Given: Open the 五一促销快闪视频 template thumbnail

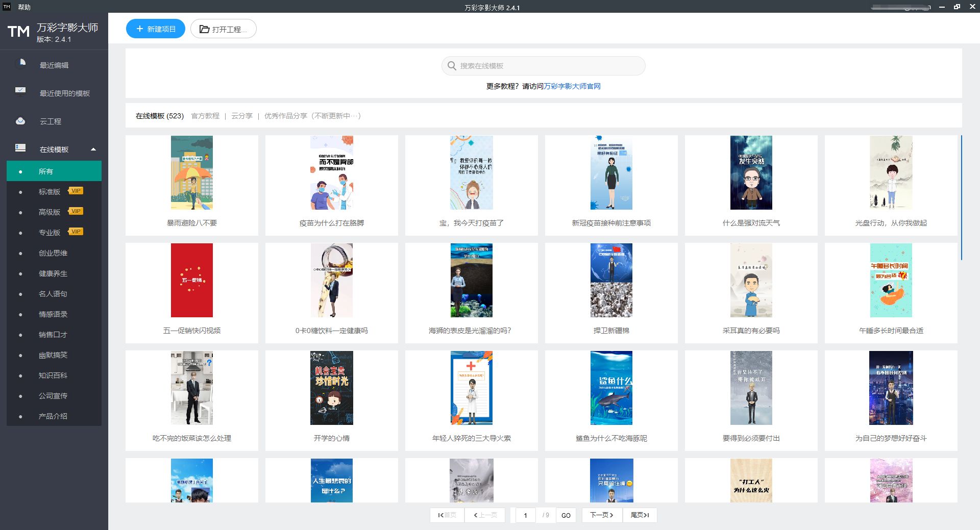Looking at the screenshot, I should tap(192, 280).
